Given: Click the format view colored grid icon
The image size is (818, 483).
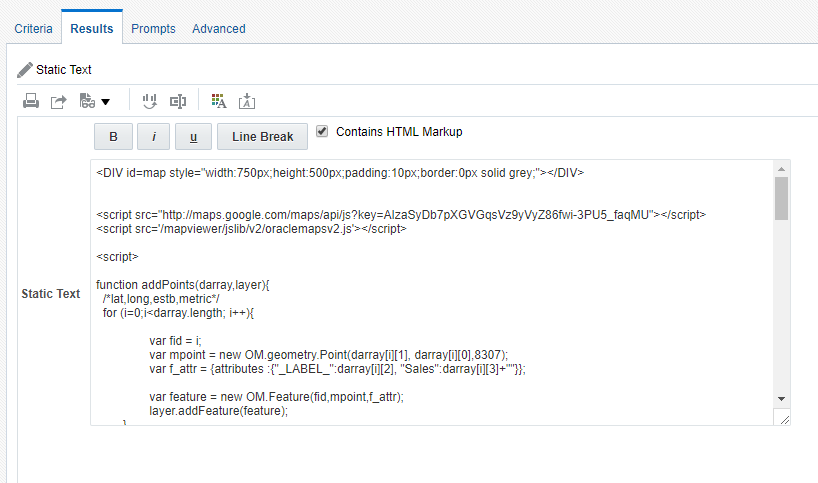Looking at the screenshot, I should tap(219, 101).
